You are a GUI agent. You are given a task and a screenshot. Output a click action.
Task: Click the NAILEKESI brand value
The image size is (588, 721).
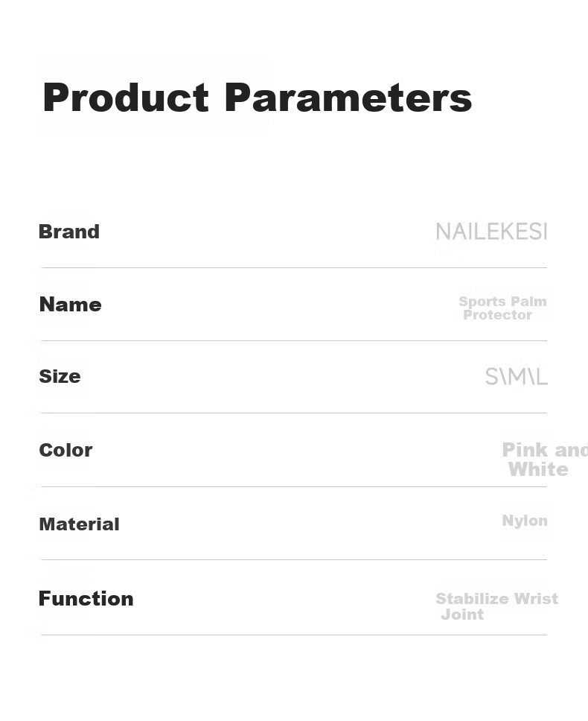tap(491, 232)
